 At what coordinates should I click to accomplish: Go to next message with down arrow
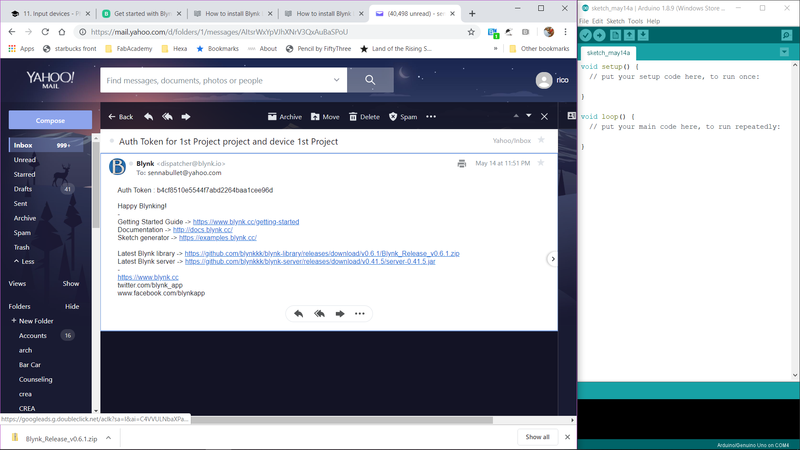tap(529, 116)
